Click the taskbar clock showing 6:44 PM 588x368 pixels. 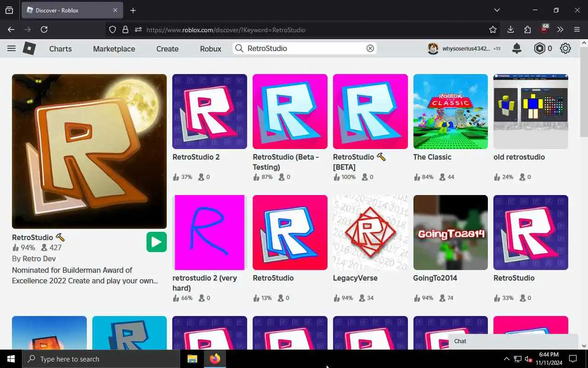point(549,358)
